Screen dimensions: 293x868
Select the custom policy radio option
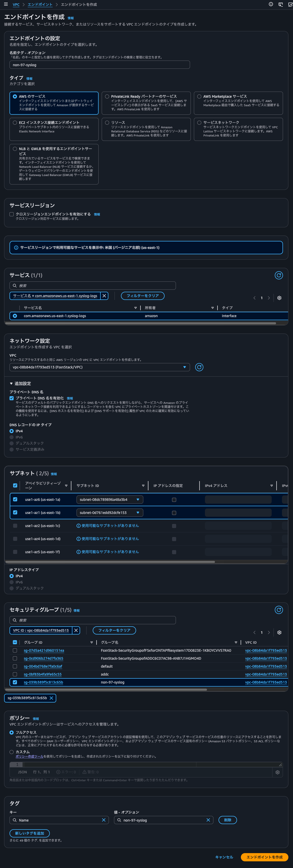(x=12, y=752)
